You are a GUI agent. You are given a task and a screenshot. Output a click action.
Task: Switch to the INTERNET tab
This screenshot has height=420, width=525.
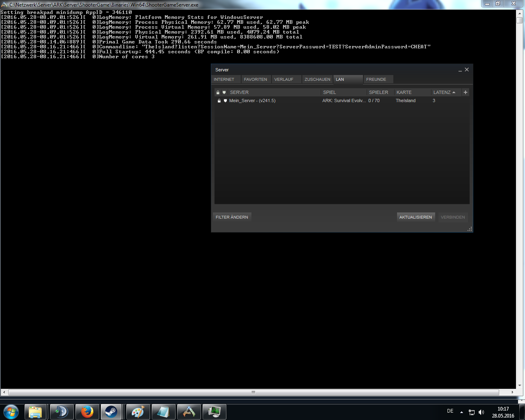224,80
